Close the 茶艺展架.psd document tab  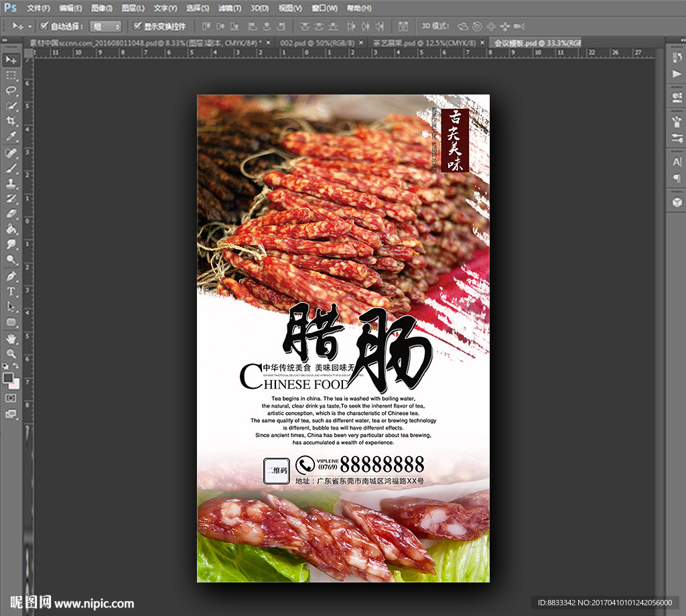pyautogui.click(x=482, y=42)
